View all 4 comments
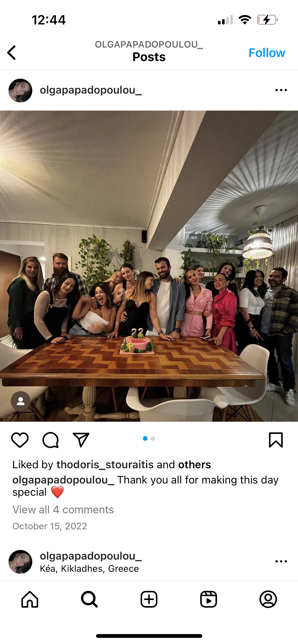Image resolution: width=298 pixels, height=644 pixels. (x=63, y=510)
